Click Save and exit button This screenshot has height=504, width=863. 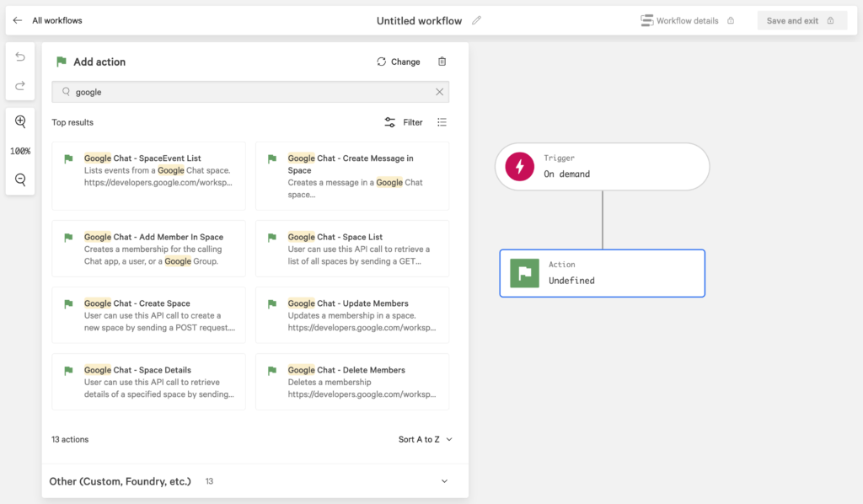coord(802,20)
